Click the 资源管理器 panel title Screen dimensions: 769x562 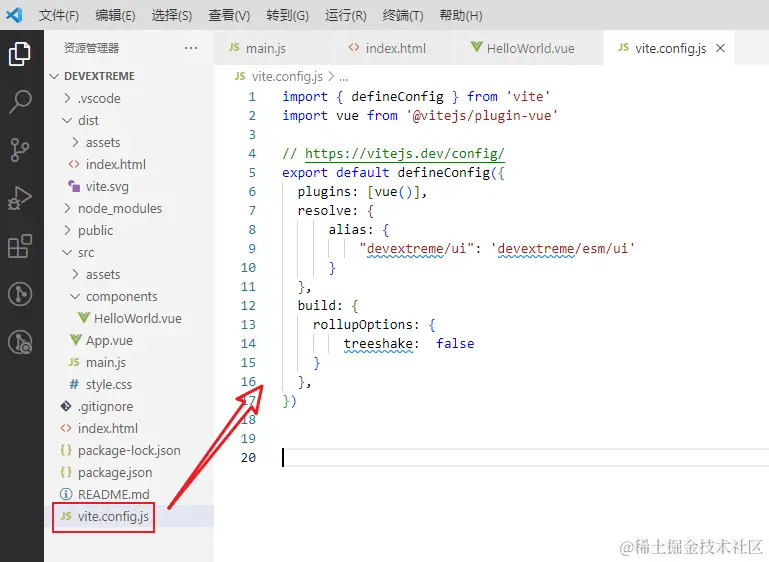click(91, 48)
